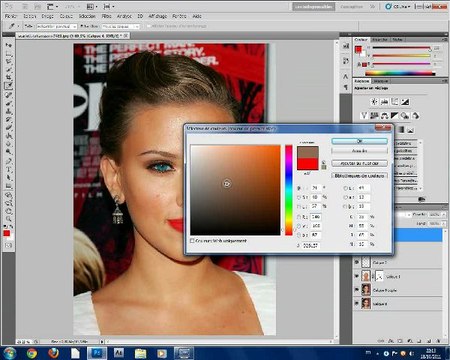This screenshot has width=450, height=360.
Task: Hide the Calque 2 layer
Action: pos(357,263)
